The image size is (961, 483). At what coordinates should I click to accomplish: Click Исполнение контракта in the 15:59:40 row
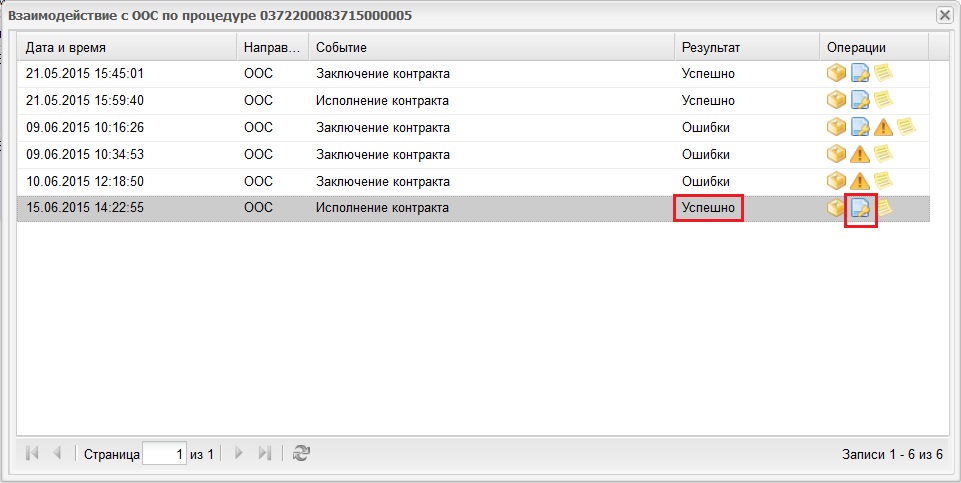pos(382,100)
